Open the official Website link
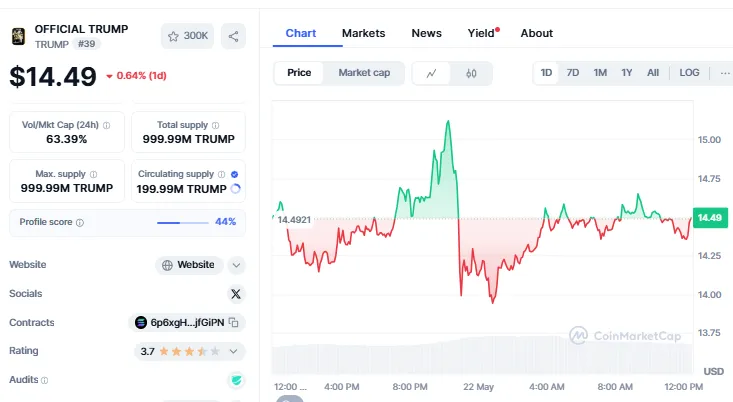This screenshot has height=402, width=733. pos(189,265)
